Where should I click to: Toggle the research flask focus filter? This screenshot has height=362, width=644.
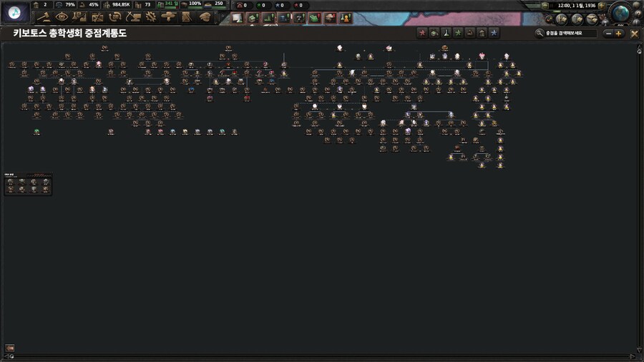[x=445, y=33]
